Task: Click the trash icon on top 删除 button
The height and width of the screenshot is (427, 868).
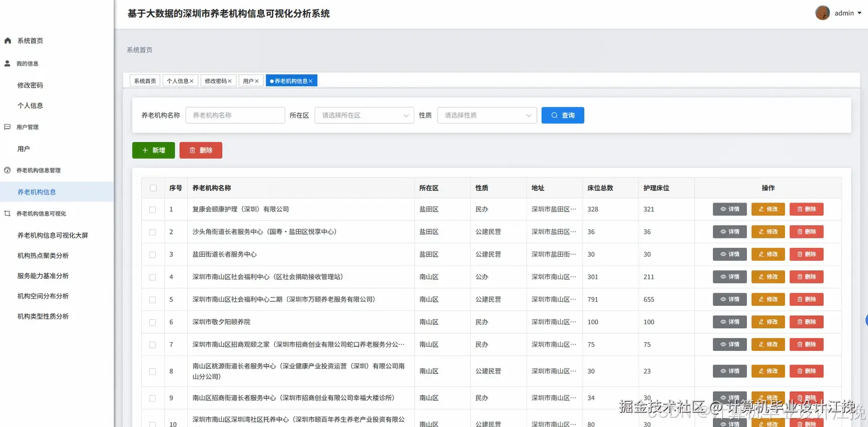Action: (193, 151)
